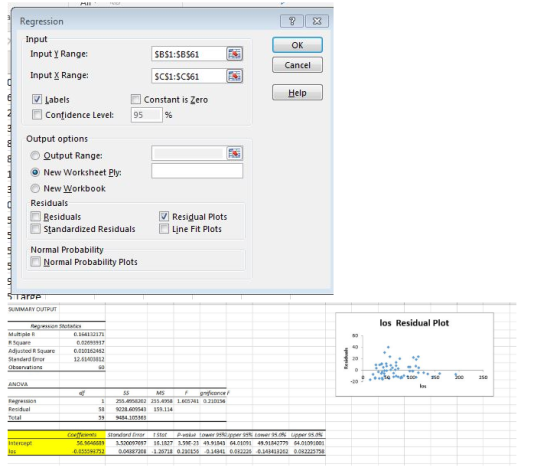Screen dimensions: 560x474
Task: Select the Output Range radio button
Action: point(35,155)
